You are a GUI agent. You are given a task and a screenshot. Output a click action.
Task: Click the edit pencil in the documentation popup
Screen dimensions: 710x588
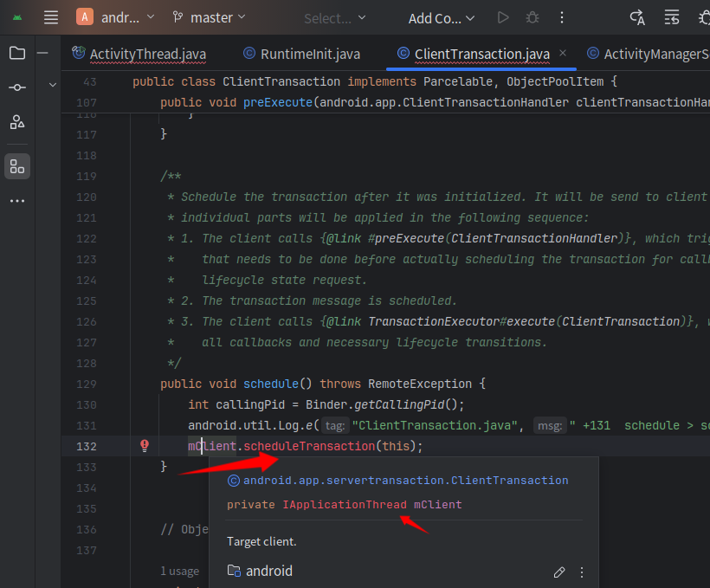[x=559, y=572]
